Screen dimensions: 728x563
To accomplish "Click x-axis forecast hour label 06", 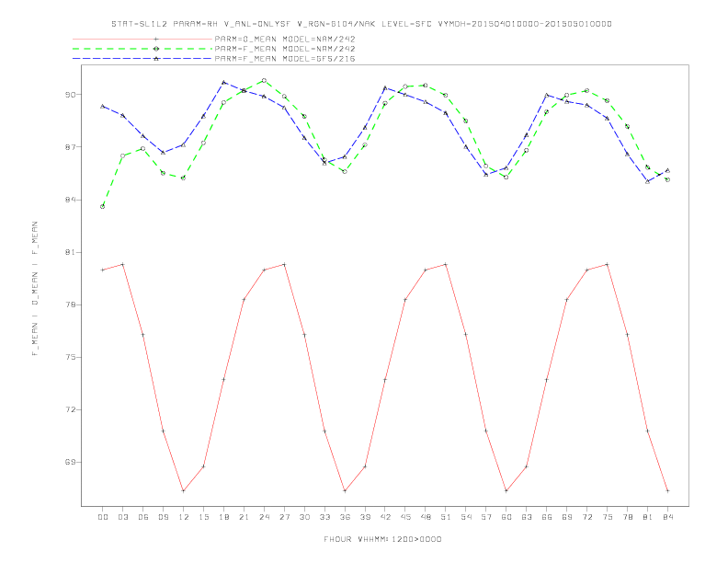I will [x=143, y=517].
